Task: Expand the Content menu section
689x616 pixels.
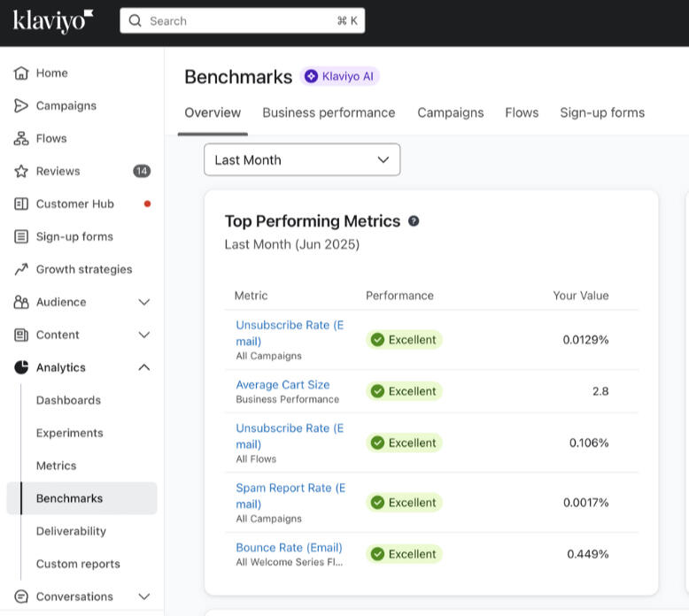Action: (143, 335)
